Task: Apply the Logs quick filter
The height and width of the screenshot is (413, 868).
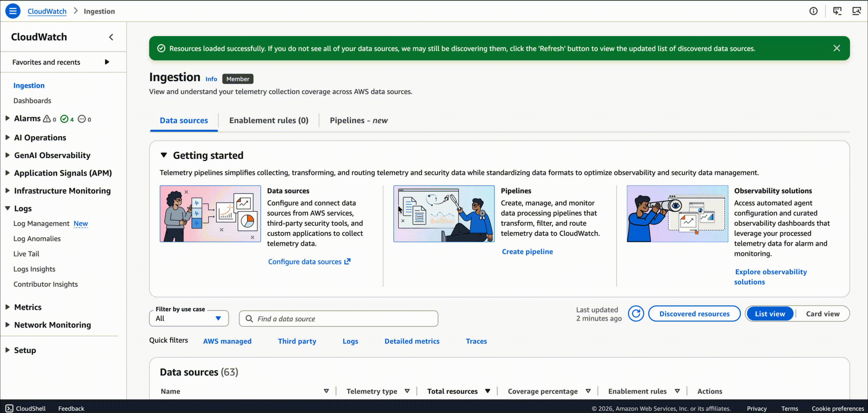Action: tap(350, 341)
